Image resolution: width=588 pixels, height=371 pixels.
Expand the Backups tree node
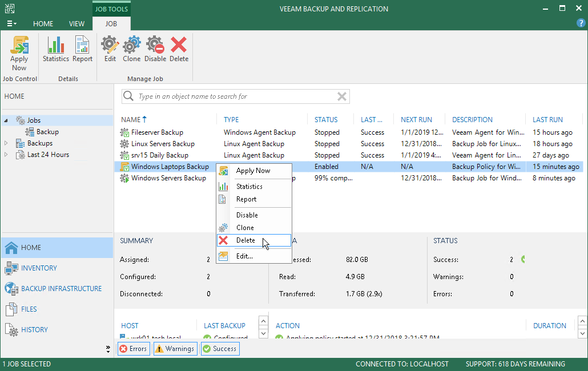[6, 143]
